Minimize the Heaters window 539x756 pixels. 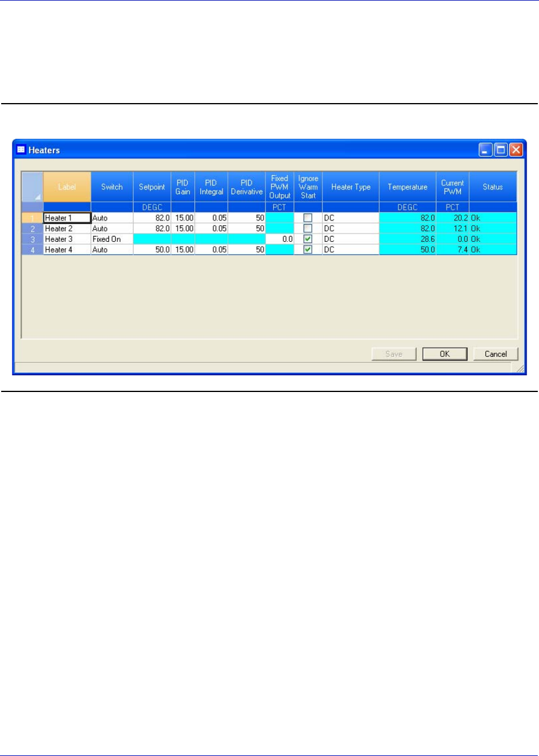(487, 151)
